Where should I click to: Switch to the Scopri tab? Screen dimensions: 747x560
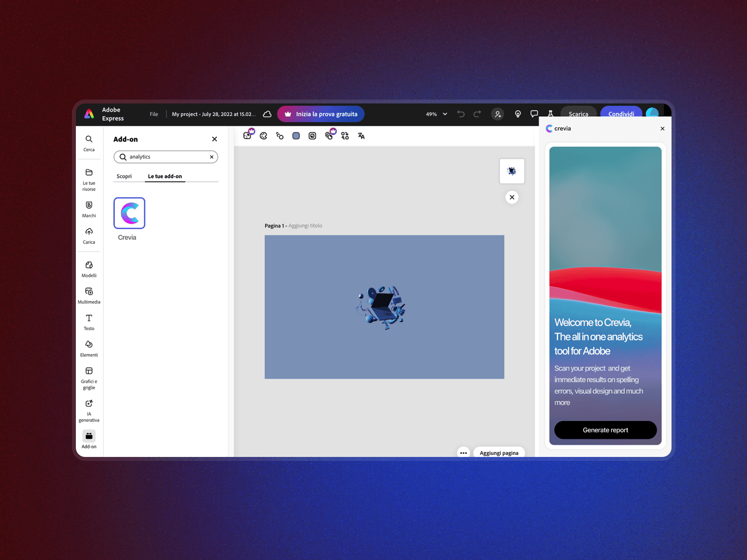pyautogui.click(x=124, y=176)
